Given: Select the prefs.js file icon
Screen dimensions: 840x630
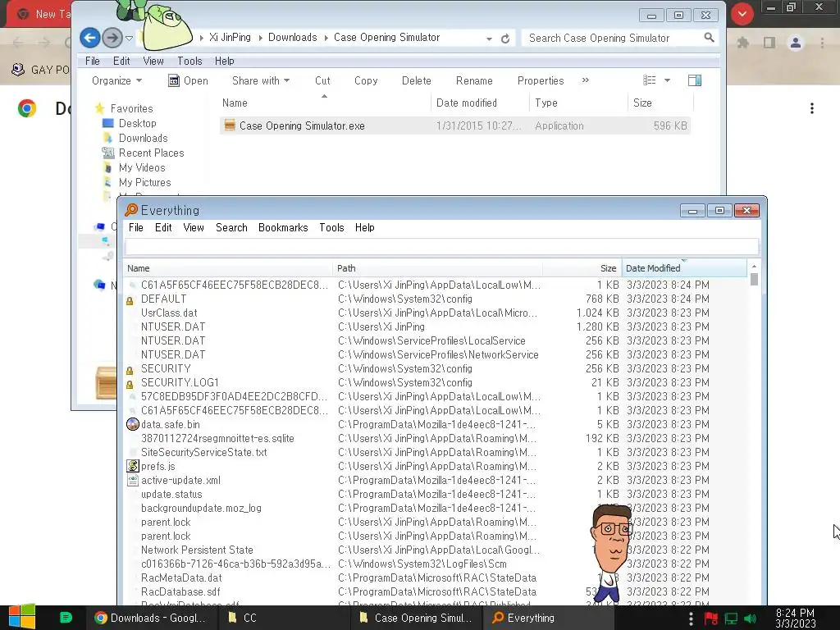Looking at the screenshot, I should tap(132, 466).
